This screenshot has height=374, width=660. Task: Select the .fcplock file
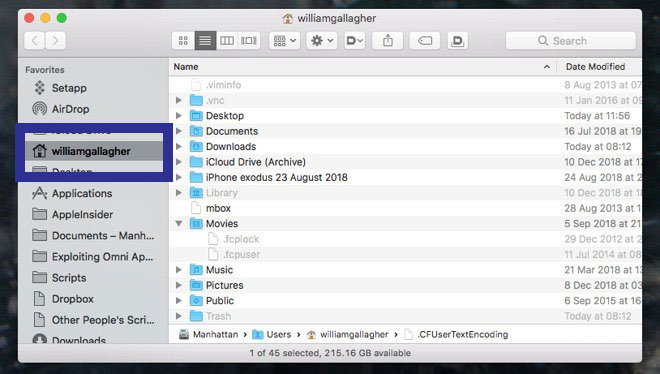coord(241,239)
